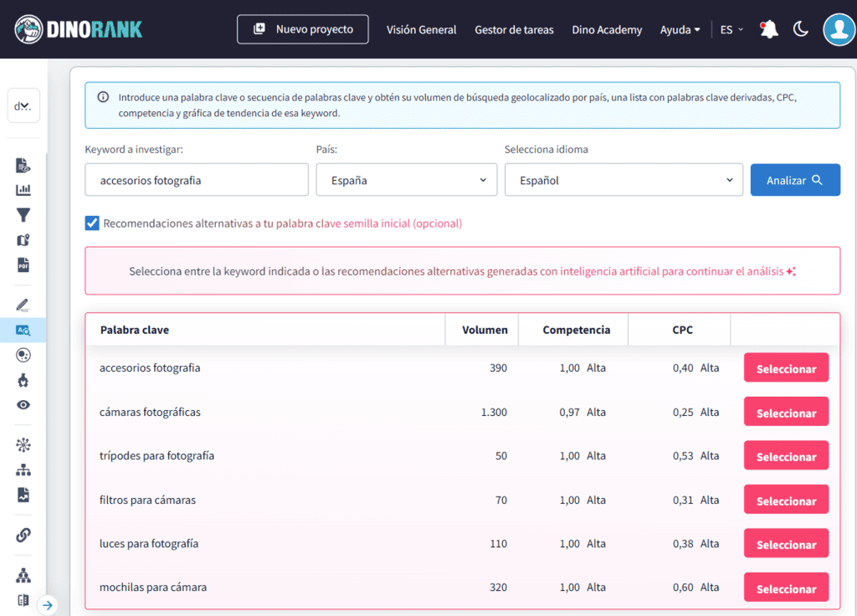
Task: Click the user profile avatar
Action: click(839, 28)
